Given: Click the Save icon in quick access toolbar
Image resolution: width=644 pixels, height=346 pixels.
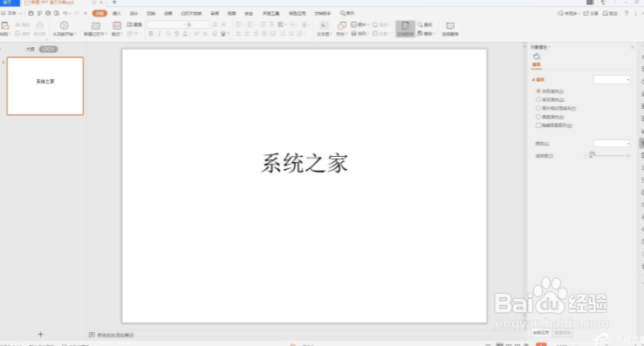Looking at the screenshot, I should click(x=31, y=13).
